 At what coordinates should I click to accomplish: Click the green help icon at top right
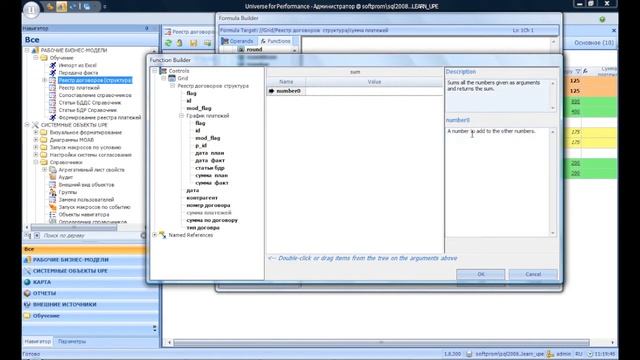602,19
